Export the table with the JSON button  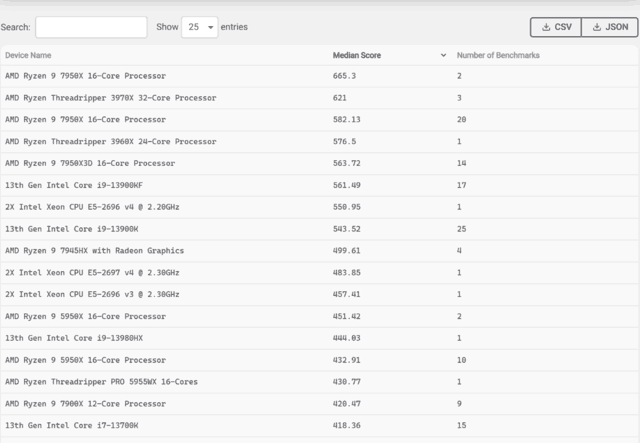[x=609, y=27]
